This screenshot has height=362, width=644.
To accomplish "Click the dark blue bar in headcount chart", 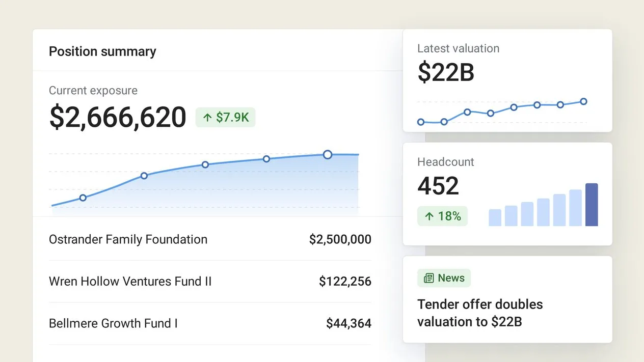I will pyautogui.click(x=592, y=205).
